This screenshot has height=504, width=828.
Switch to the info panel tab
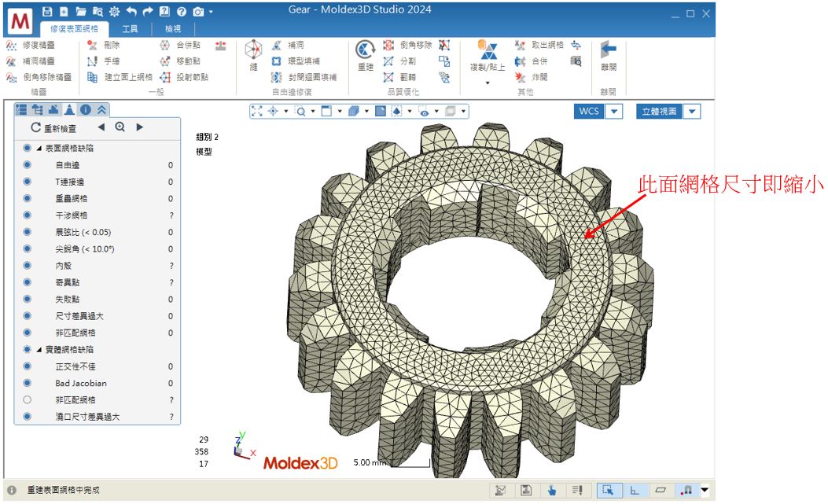(86, 109)
